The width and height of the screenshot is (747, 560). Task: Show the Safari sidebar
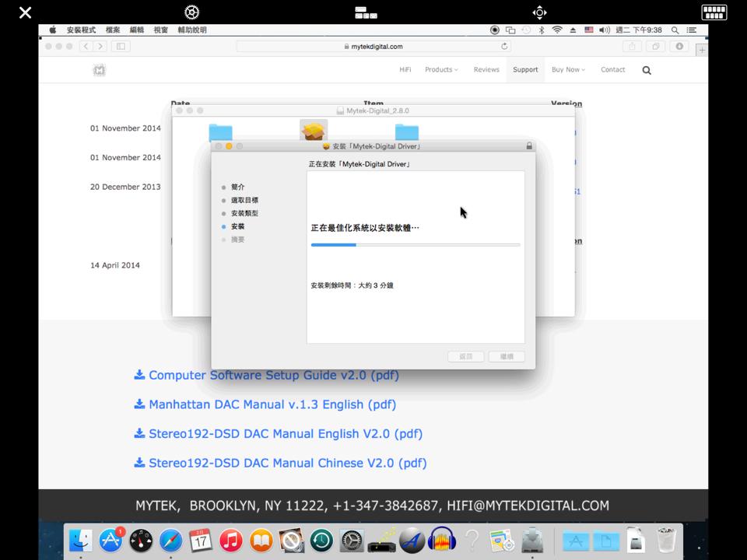click(x=121, y=46)
